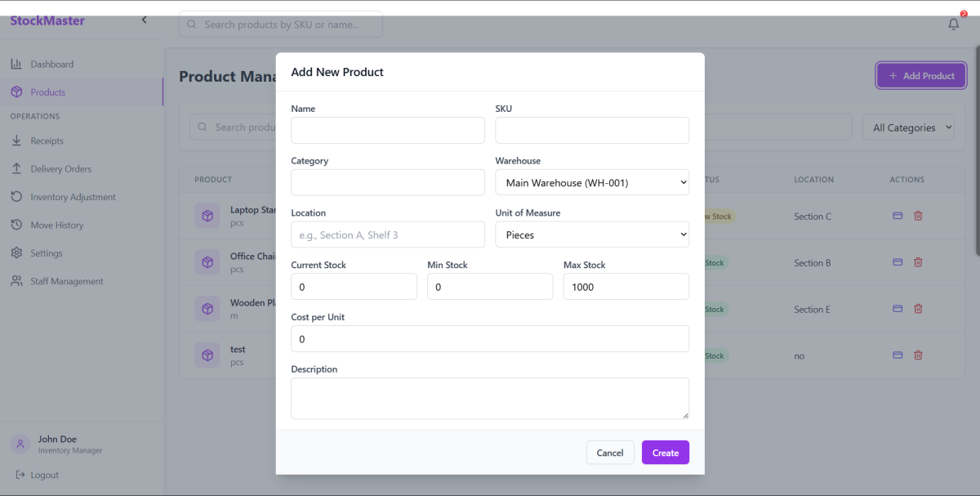The image size is (980, 496).
Task: Click into the SKU text field
Action: [592, 131]
